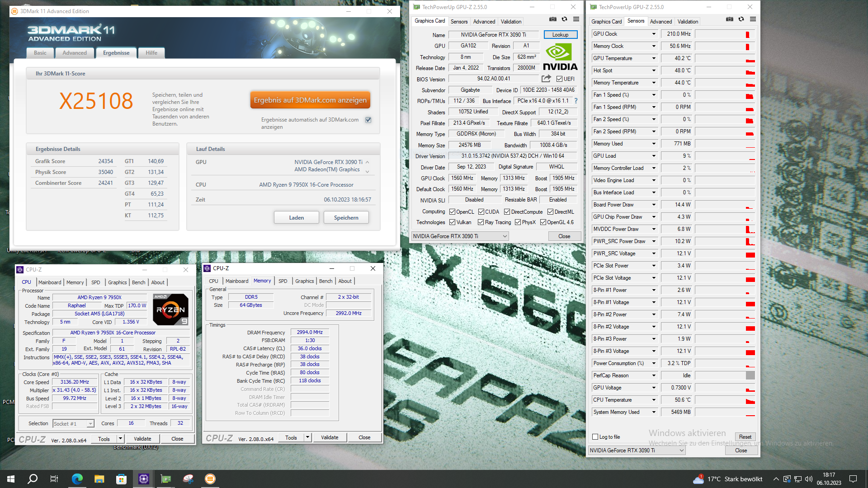The height and width of the screenshot is (488, 868).
Task: Toggle the DirectCompute checkbox
Action: (x=507, y=212)
